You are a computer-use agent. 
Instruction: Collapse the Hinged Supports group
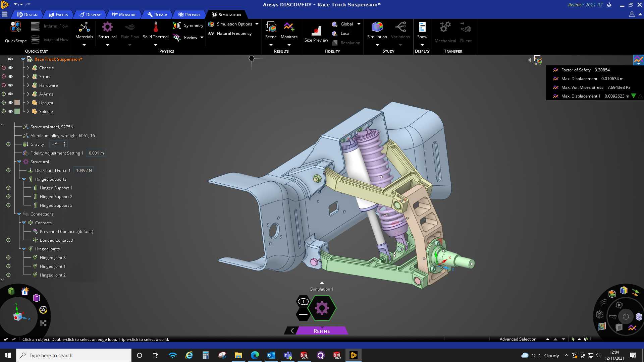coord(24,179)
